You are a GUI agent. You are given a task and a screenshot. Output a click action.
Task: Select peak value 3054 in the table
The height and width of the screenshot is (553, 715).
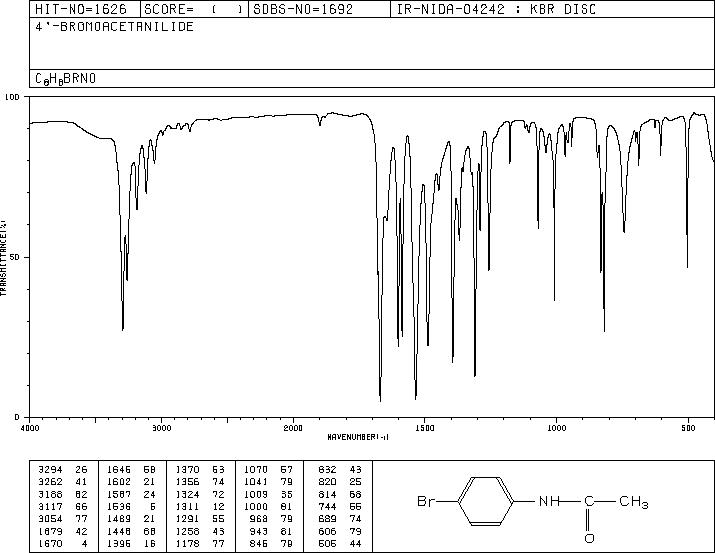coord(50,519)
